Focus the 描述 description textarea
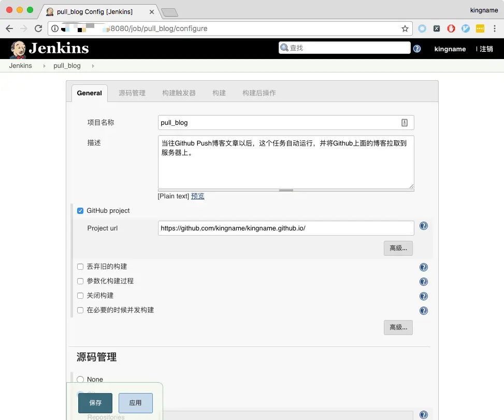Viewport: 504px width, 420px height. pos(286,162)
